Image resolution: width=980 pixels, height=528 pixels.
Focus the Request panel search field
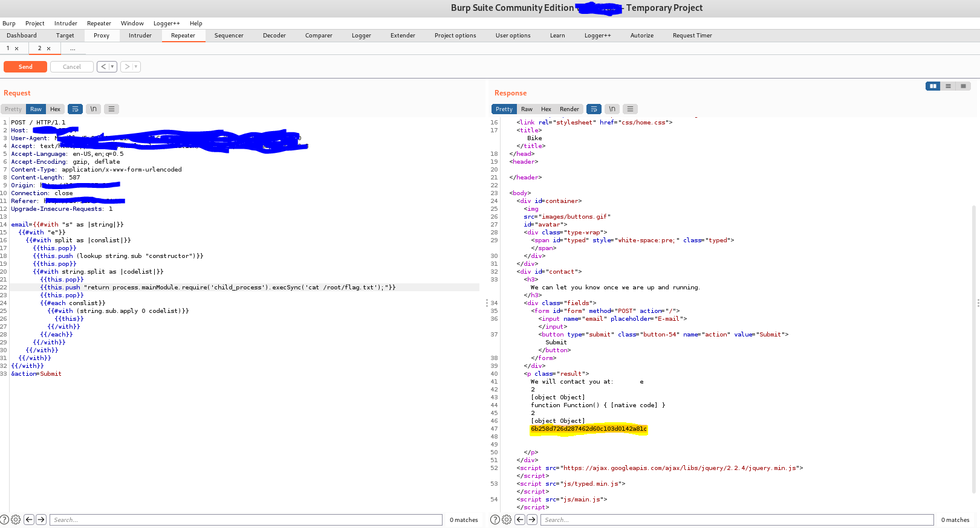coord(246,520)
